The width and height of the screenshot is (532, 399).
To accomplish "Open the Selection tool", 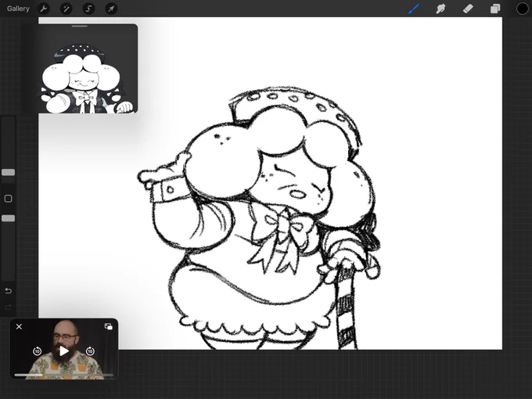I will 88,9.
